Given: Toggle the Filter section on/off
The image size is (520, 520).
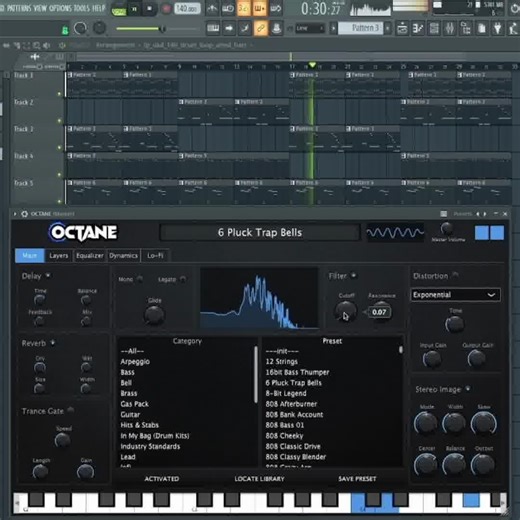Looking at the screenshot, I should (x=354, y=275).
